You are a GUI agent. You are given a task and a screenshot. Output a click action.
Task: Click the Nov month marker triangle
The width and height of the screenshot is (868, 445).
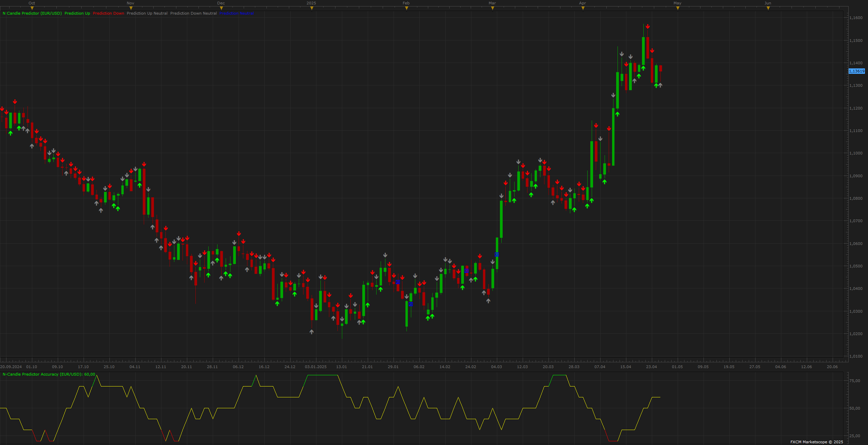pyautogui.click(x=131, y=8)
